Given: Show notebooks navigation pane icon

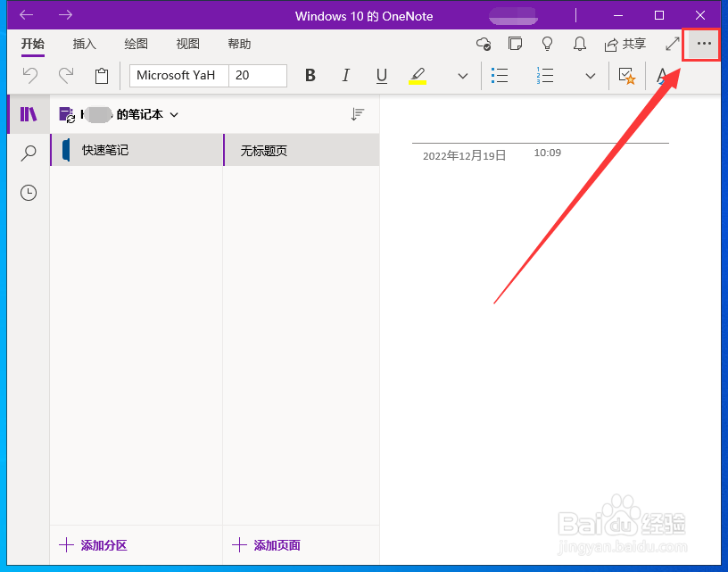Looking at the screenshot, I should [x=29, y=113].
